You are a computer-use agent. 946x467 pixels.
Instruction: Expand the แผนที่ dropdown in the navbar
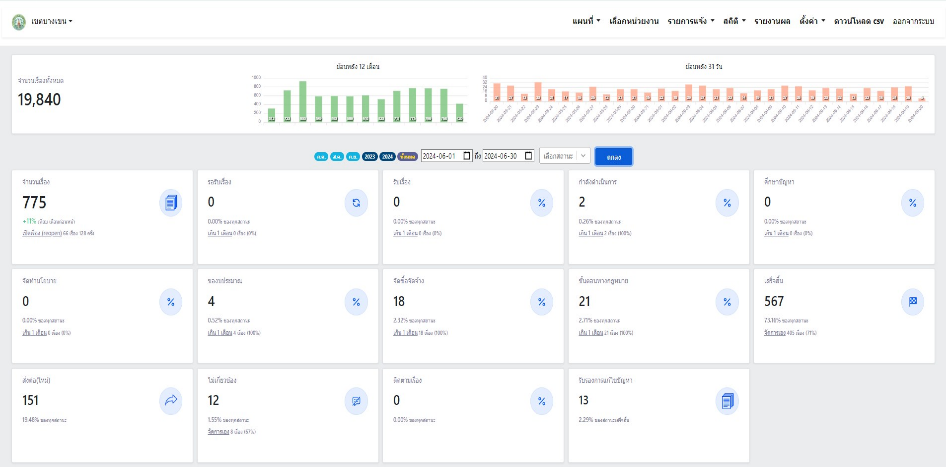(586, 21)
